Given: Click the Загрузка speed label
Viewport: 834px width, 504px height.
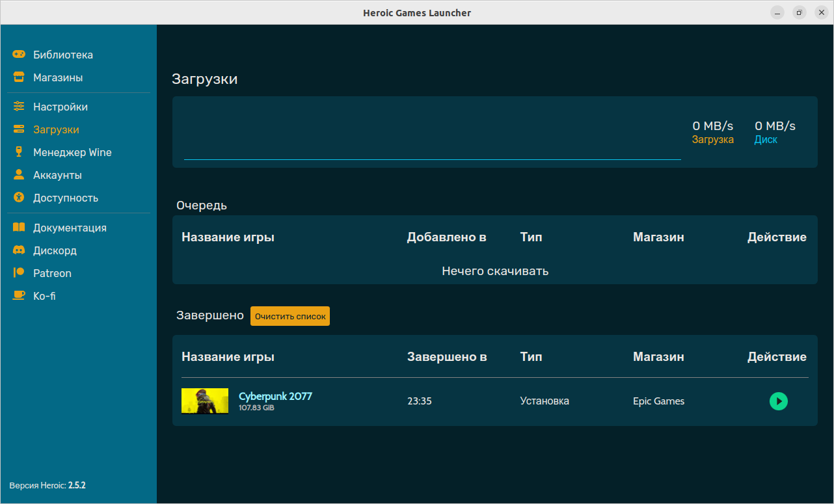Looking at the screenshot, I should pyautogui.click(x=712, y=140).
